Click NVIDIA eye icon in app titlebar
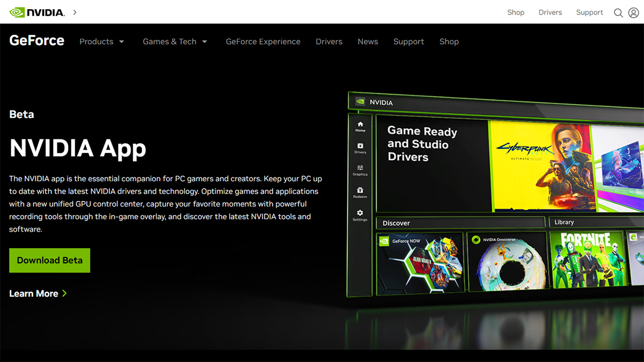The width and height of the screenshot is (644, 362). [x=360, y=101]
